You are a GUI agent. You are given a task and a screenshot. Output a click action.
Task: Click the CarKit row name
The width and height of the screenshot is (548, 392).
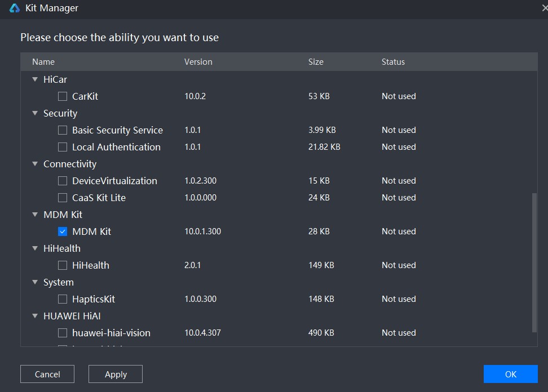tap(85, 96)
